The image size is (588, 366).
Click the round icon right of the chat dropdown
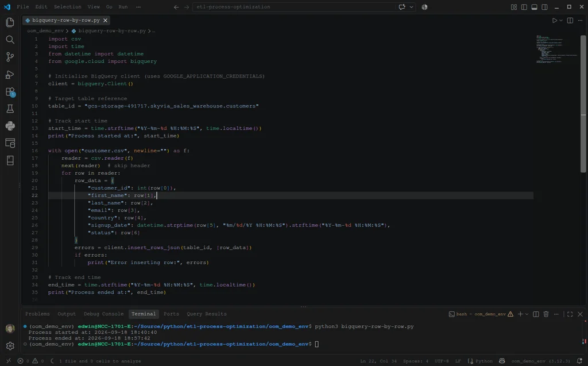point(424,7)
